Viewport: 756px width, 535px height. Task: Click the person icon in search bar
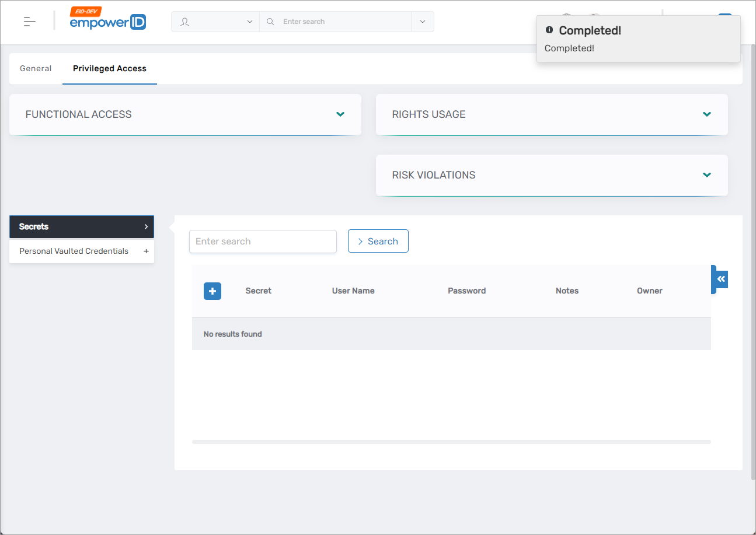(185, 22)
